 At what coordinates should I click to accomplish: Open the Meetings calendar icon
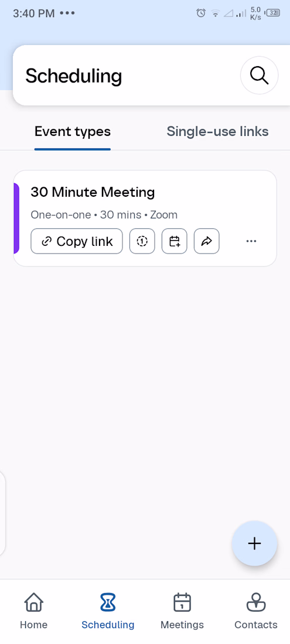click(x=182, y=602)
